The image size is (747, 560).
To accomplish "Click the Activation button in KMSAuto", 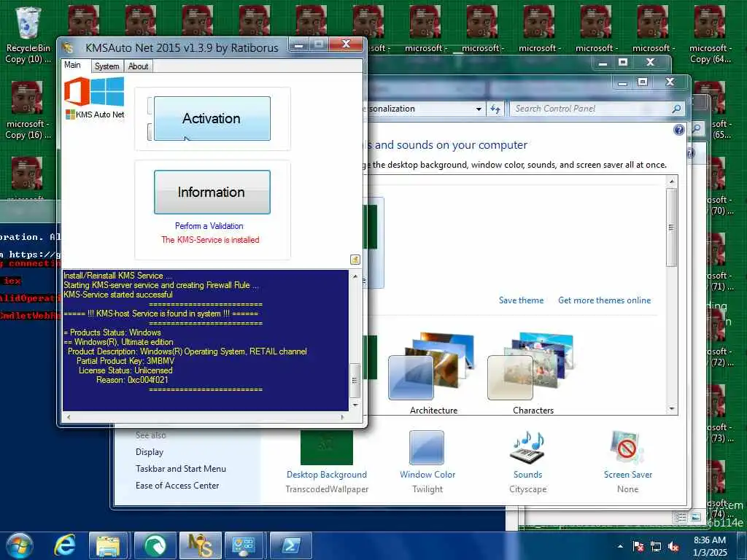I will (x=212, y=118).
